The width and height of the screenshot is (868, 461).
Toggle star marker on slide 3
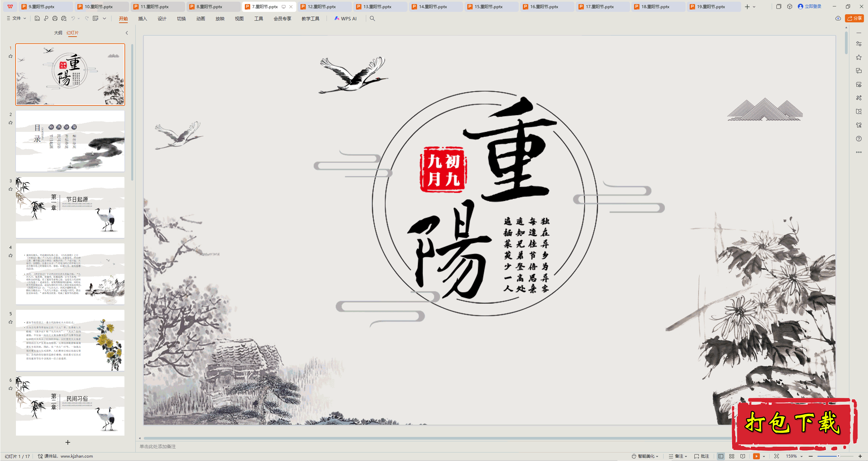click(11, 189)
